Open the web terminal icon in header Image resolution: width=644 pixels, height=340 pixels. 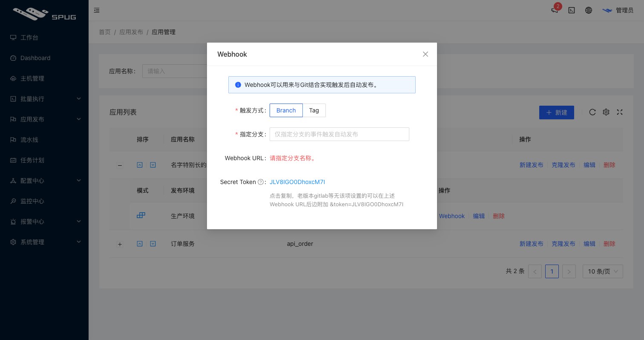pyautogui.click(x=572, y=10)
